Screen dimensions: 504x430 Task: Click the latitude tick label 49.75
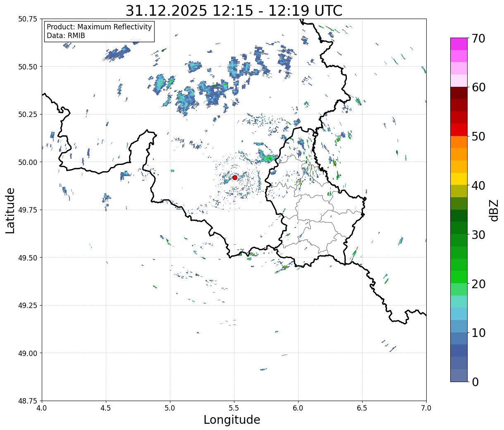(28, 210)
